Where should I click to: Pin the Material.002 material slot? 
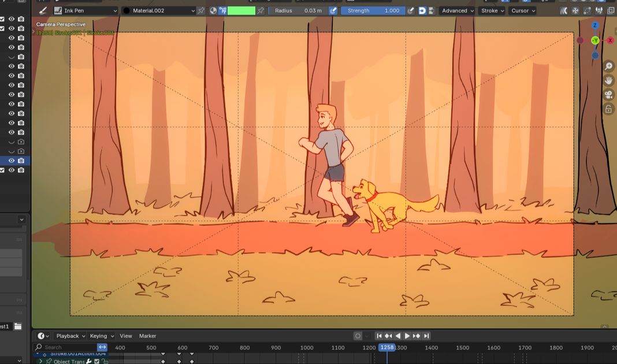pyautogui.click(x=201, y=10)
